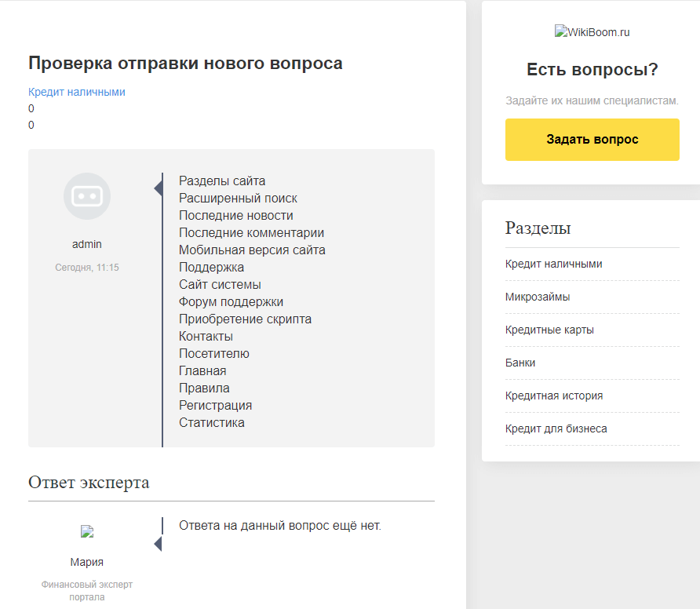Click Последние новости link
Viewport: 700px width, 609px height.
(235, 215)
